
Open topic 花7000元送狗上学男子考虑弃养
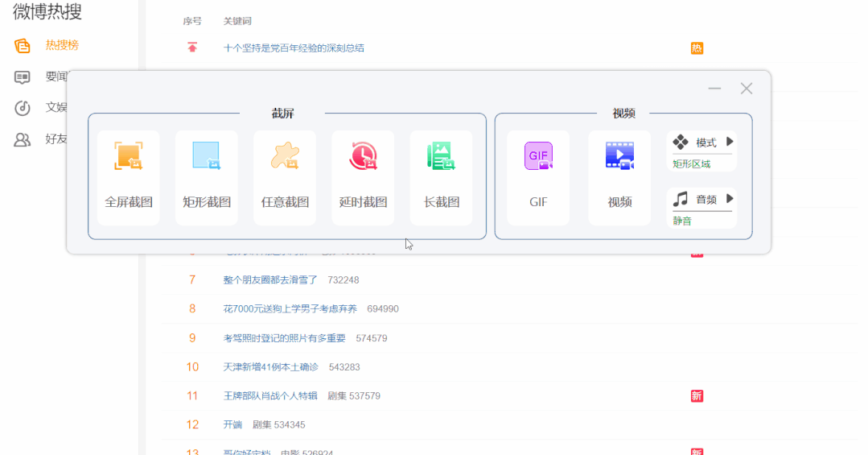[x=290, y=308]
